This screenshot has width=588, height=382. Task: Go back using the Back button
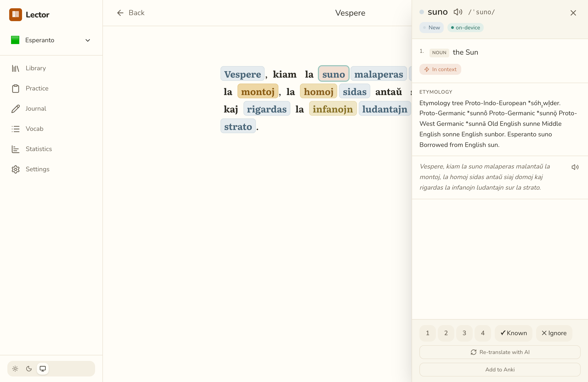click(x=130, y=13)
